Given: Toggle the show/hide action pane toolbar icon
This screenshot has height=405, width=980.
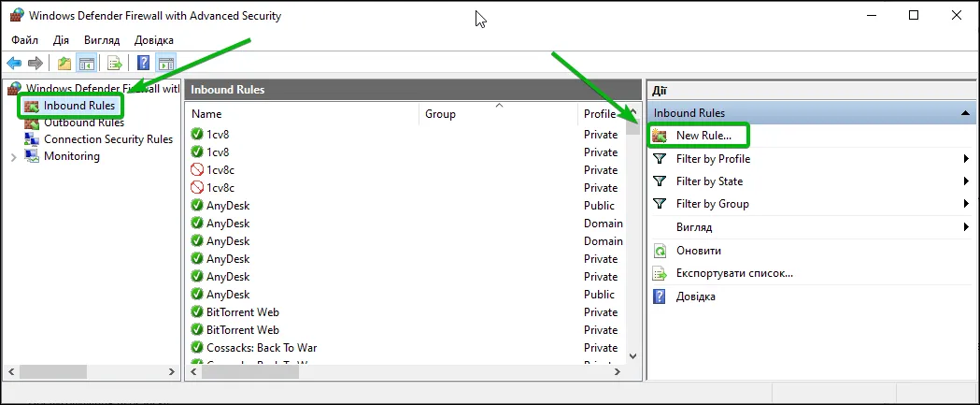Looking at the screenshot, I should click(x=166, y=64).
